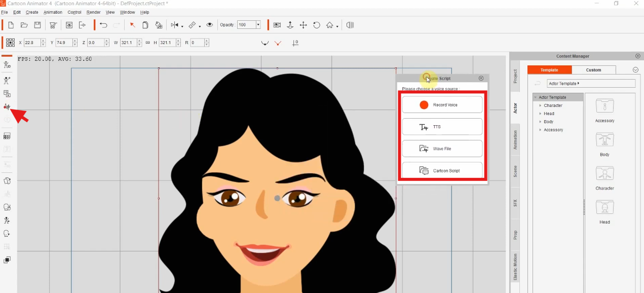Image resolution: width=644 pixels, height=293 pixels.
Task: Click the Undo arrow icon
Action: (x=103, y=25)
